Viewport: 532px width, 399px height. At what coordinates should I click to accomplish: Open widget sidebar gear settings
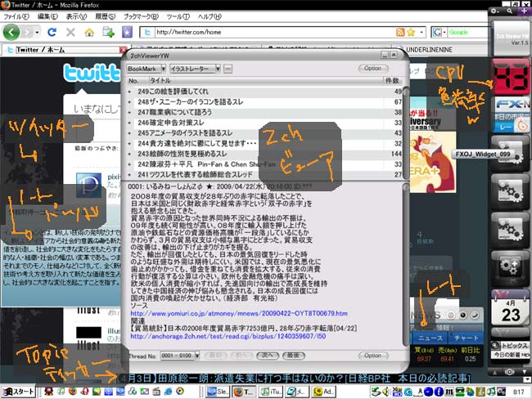pos(494,11)
